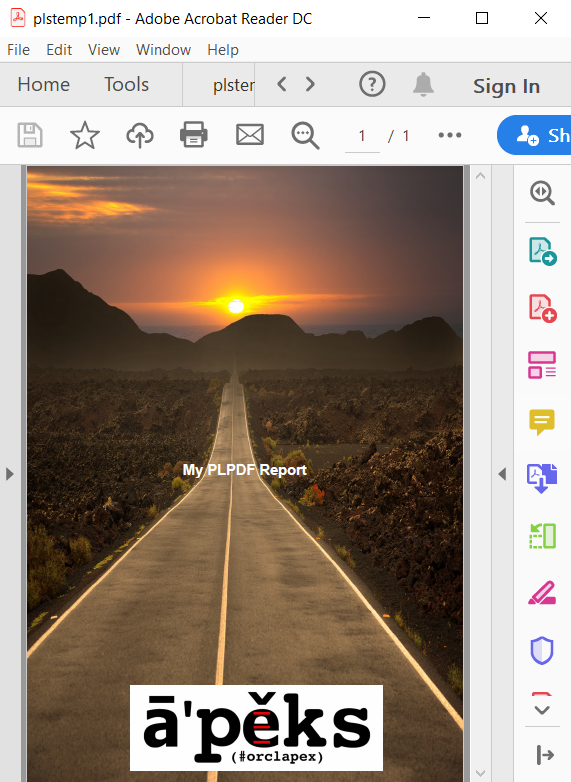This screenshot has width=571, height=782.
Task: Open Fill & Sign pen tool
Action: point(542,592)
